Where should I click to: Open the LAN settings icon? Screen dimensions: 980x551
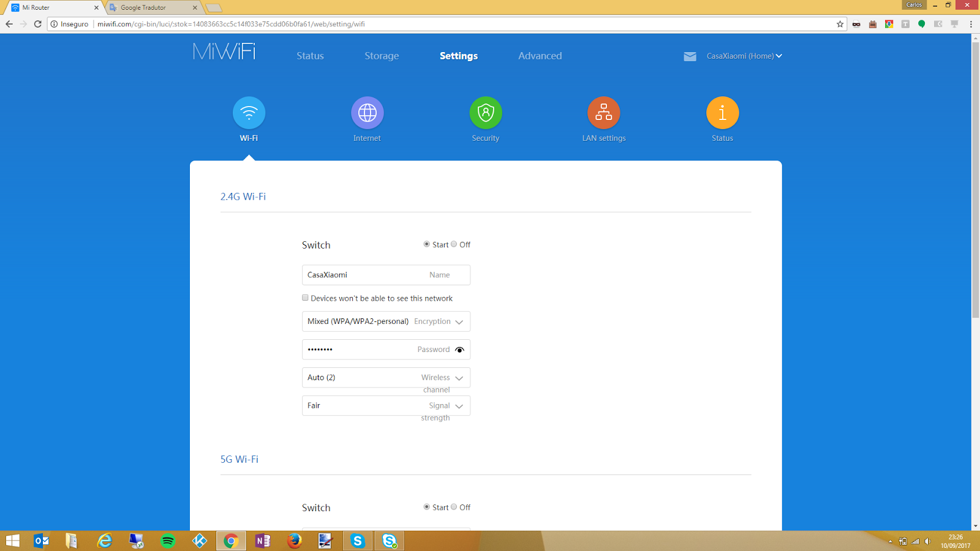(x=604, y=113)
